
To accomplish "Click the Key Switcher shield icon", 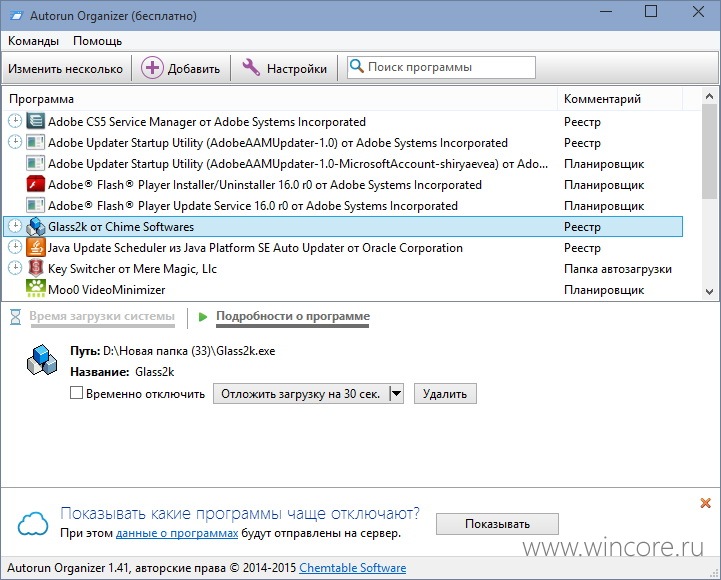I will [x=35, y=268].
